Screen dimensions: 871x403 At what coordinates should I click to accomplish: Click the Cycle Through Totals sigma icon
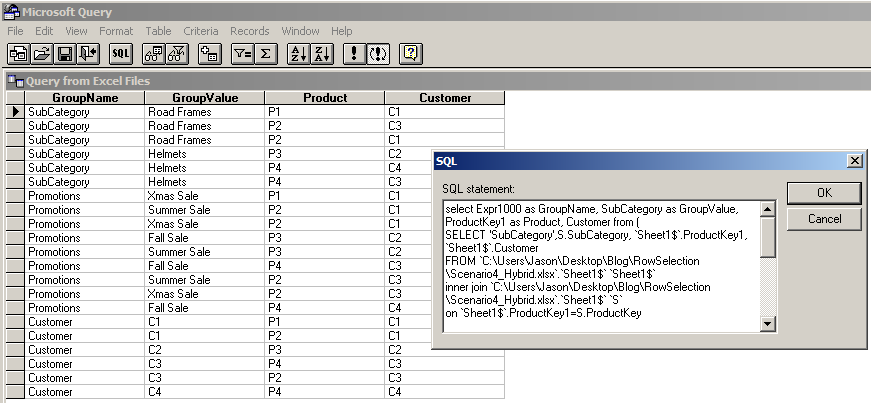tap(266, 53)
